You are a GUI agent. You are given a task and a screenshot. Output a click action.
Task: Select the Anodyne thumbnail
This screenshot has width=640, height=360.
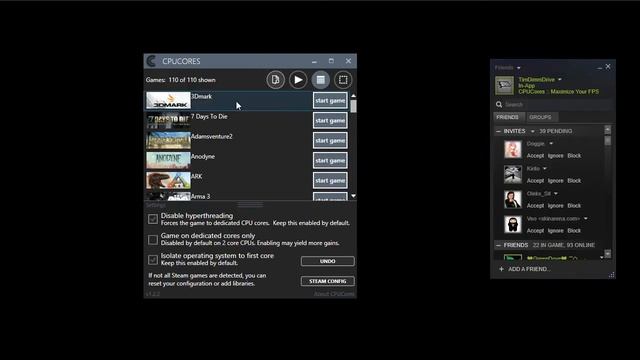pyautogui.click(x=168, y=160)
